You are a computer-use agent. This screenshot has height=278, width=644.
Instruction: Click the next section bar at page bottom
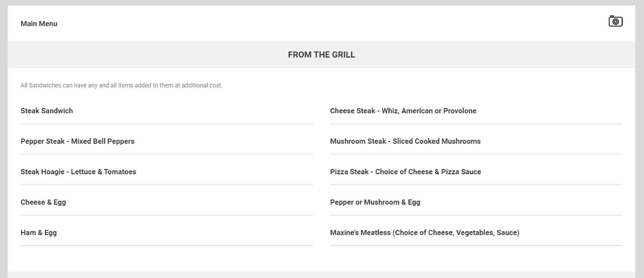coord(321,275)
